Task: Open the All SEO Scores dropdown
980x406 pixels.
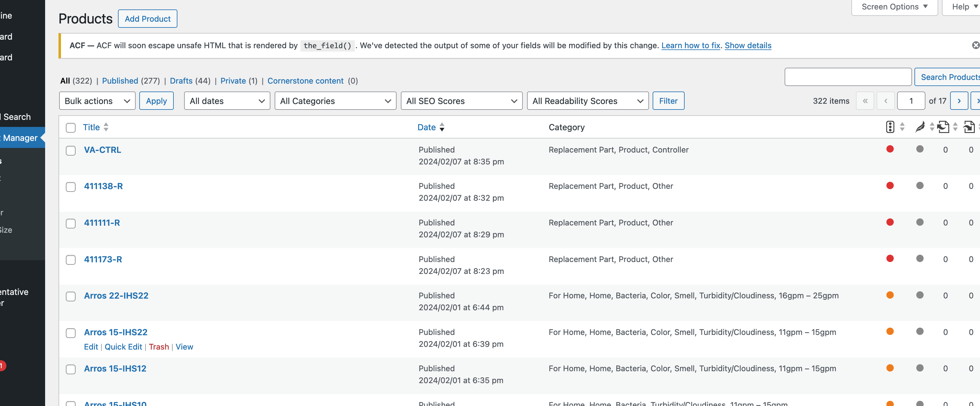Action: click(461, 101)
